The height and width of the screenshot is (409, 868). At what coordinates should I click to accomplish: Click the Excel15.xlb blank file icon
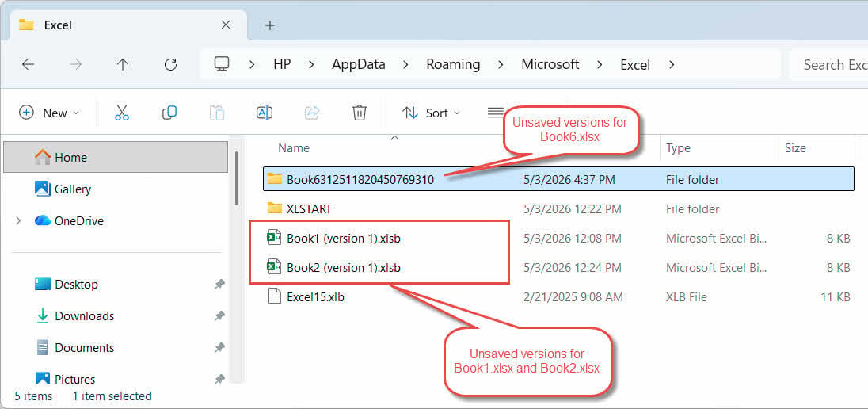275,296
